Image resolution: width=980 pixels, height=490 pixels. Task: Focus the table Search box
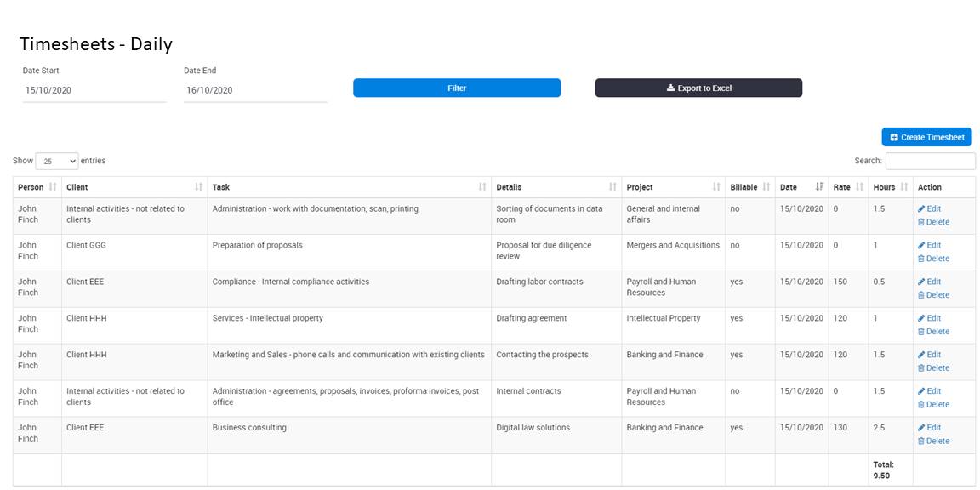pos(930,162)
